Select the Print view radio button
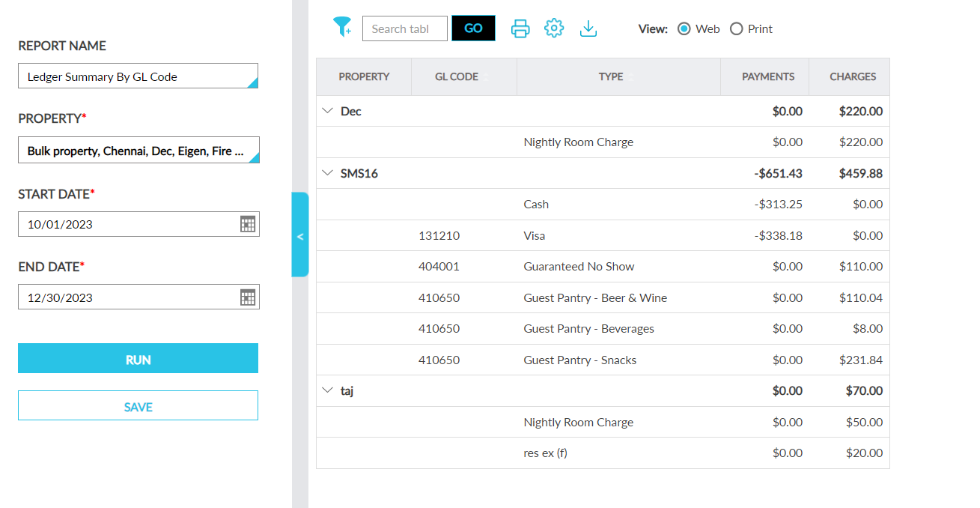 (x=737, y=28)
